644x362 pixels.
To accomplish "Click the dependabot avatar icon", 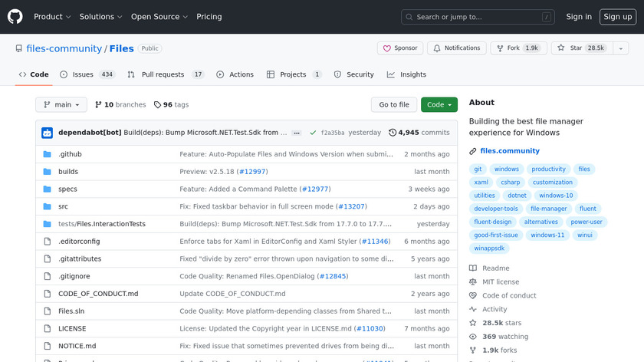I will (x=47, y=133).
